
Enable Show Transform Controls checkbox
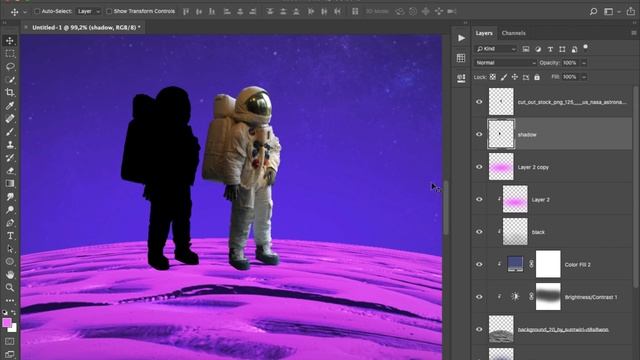click(x=109, y=11)
